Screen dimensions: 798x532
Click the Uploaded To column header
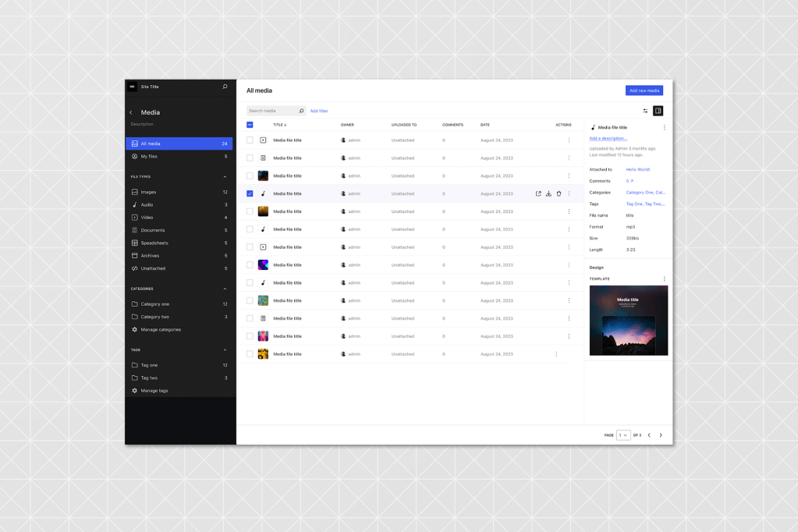click(404, 125)
